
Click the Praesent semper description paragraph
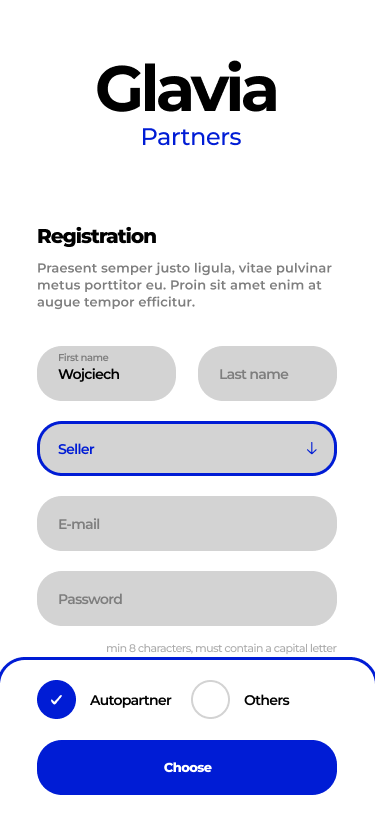[184, 285]
